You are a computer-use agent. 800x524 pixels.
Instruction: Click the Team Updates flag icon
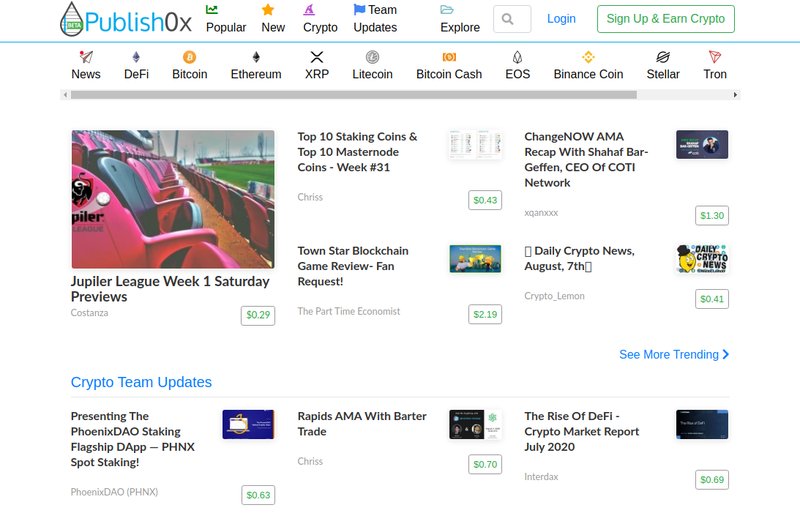[359, 10]
